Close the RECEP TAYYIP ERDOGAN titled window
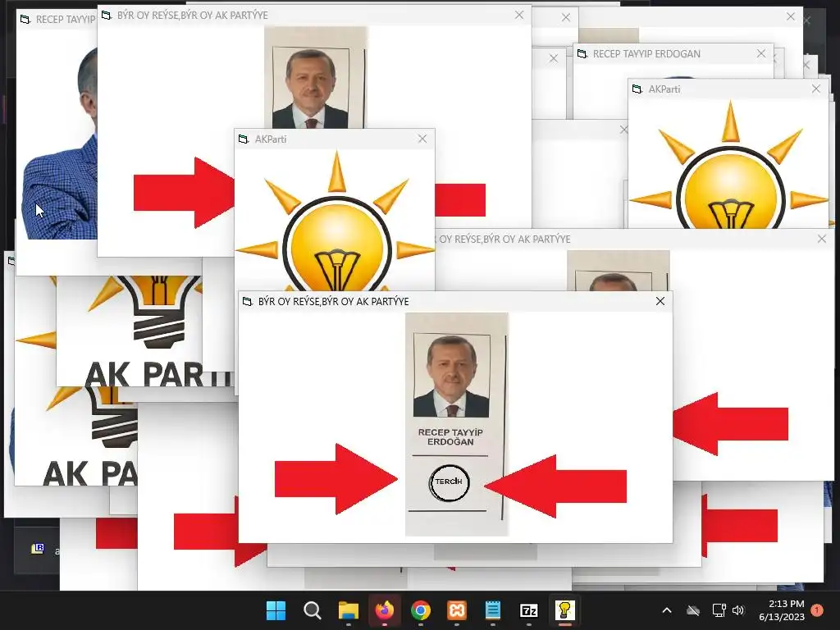This screenshot has width=840, height=630. (761, 53)
